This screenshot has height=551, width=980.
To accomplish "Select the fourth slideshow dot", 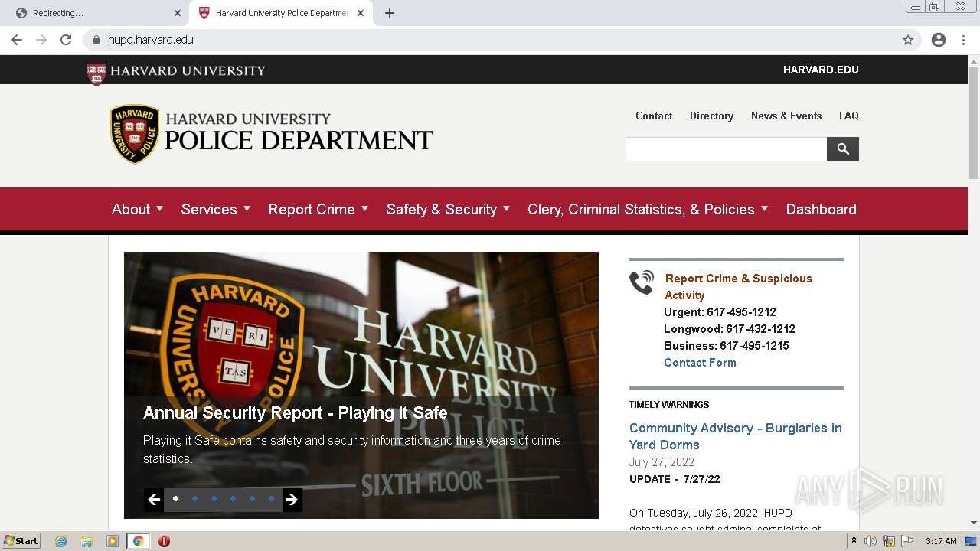I will tap(233, 498).
